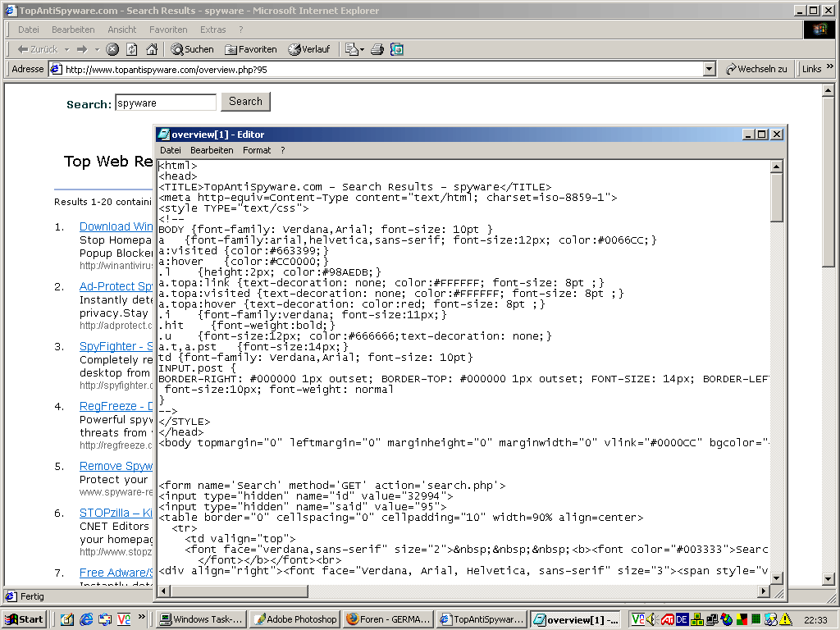Open the Favoriten toolbar button
This screenshot has width=840, height=630.
[x=251, y=49]
